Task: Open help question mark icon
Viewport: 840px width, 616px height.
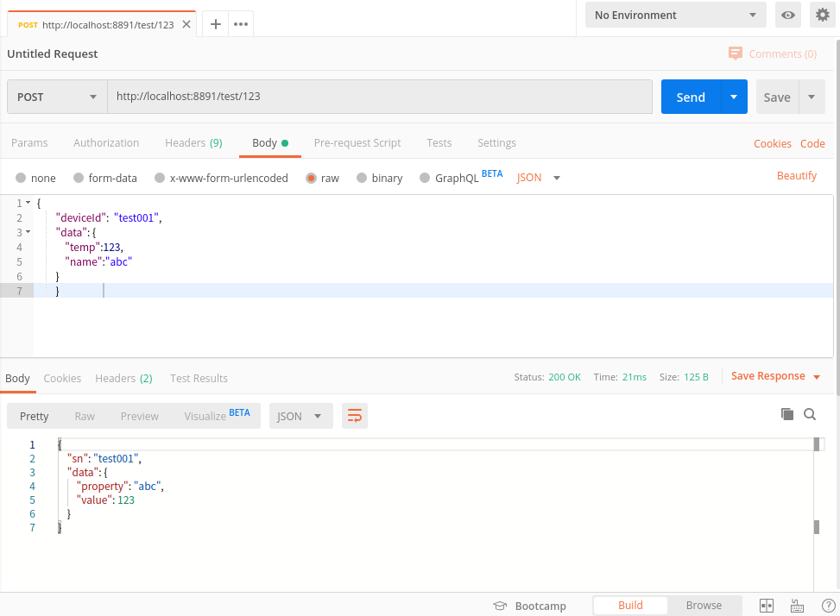Action: tap(827, 606)
